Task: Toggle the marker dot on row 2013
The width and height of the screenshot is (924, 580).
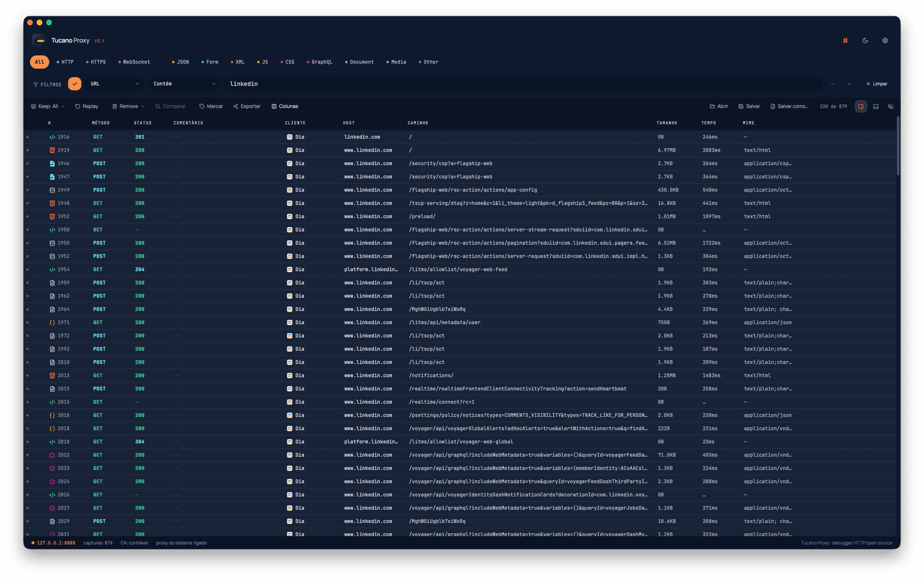Action: 28,376
